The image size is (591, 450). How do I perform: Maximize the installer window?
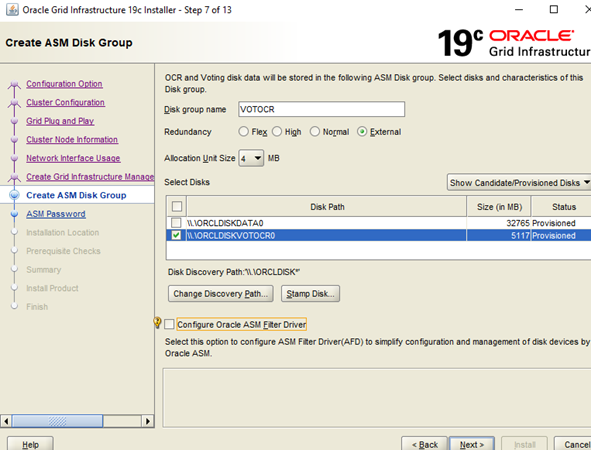pos(554,9)
